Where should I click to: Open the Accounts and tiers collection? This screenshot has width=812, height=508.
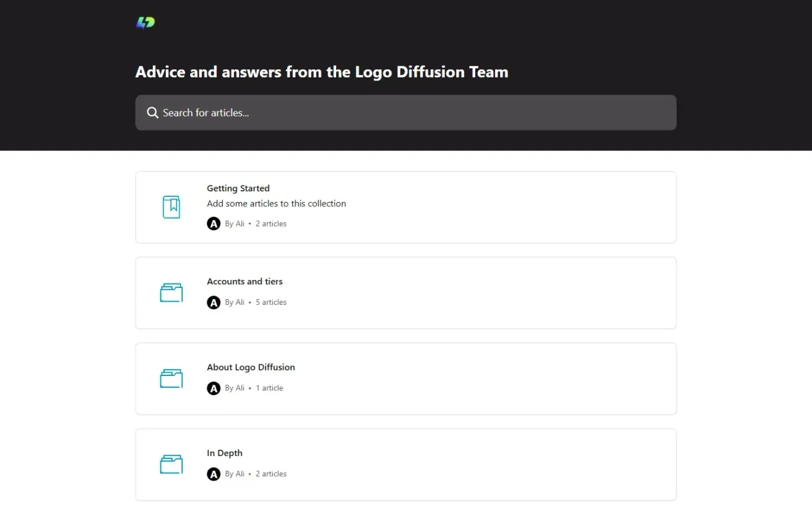406,293
